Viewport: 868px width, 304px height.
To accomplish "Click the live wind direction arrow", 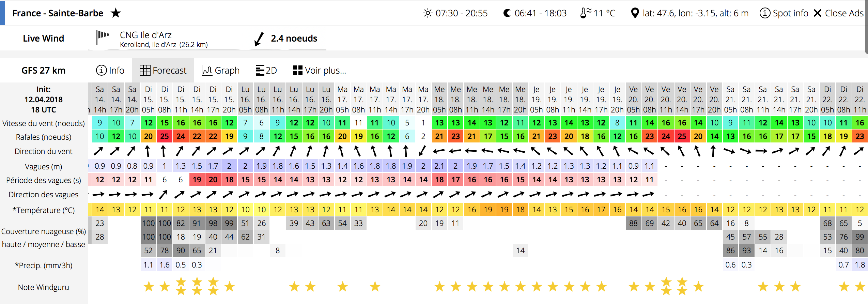I will pos(259,39).
